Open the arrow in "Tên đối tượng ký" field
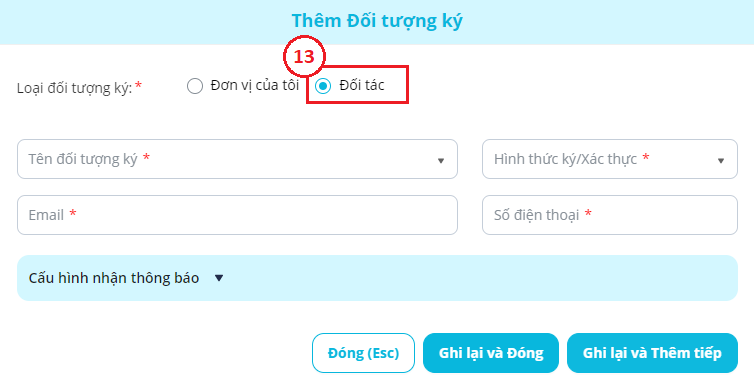 (x=440, y=161)
